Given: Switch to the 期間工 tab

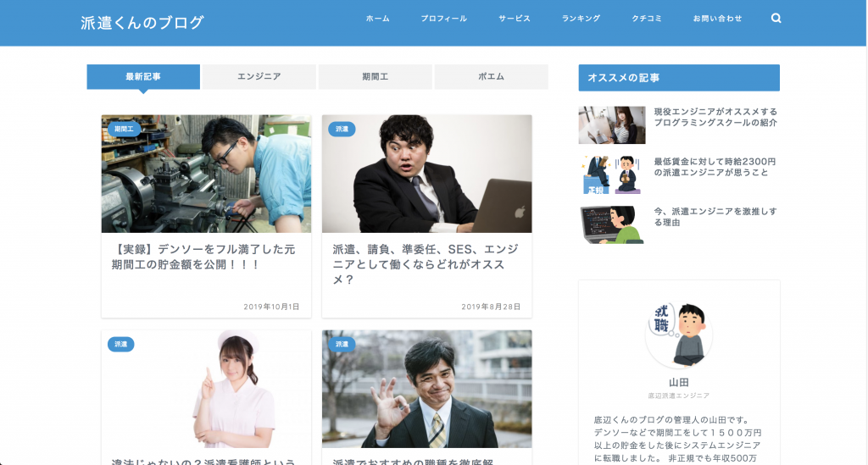Looking at the screenshot, I should click(375, 76).
